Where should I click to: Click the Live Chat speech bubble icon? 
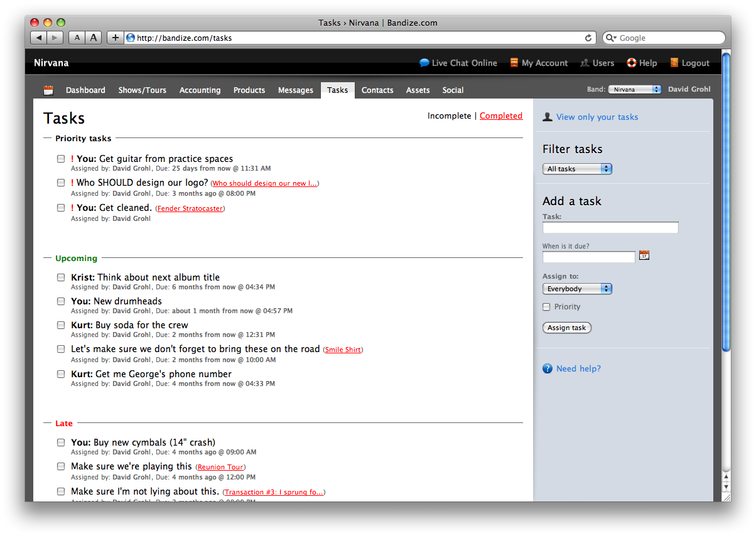pyautogui.click(x=424, y=63)
